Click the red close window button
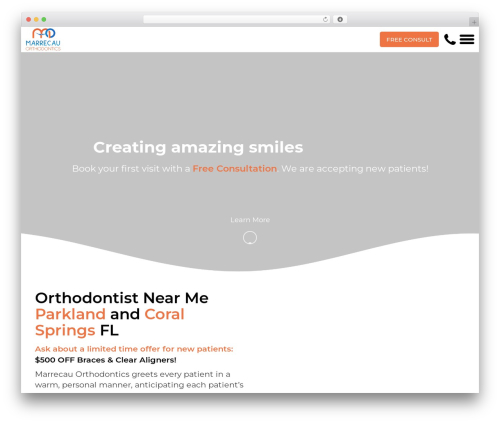 (29, 20)
